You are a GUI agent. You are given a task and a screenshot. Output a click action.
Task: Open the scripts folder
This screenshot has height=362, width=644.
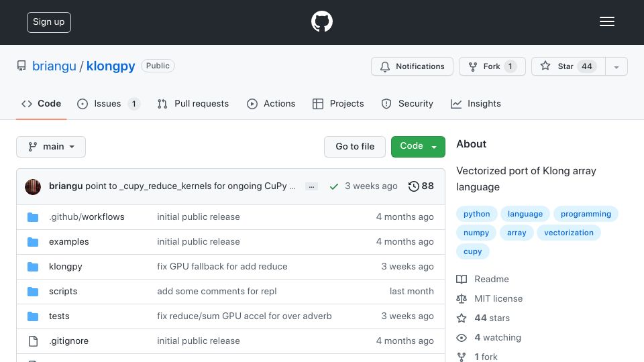click(63, 292)
